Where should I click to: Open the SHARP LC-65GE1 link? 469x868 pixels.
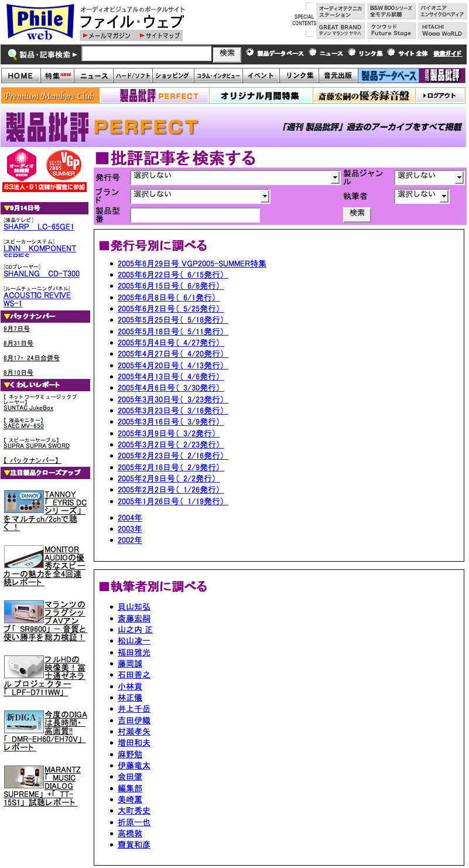[39, 227]
